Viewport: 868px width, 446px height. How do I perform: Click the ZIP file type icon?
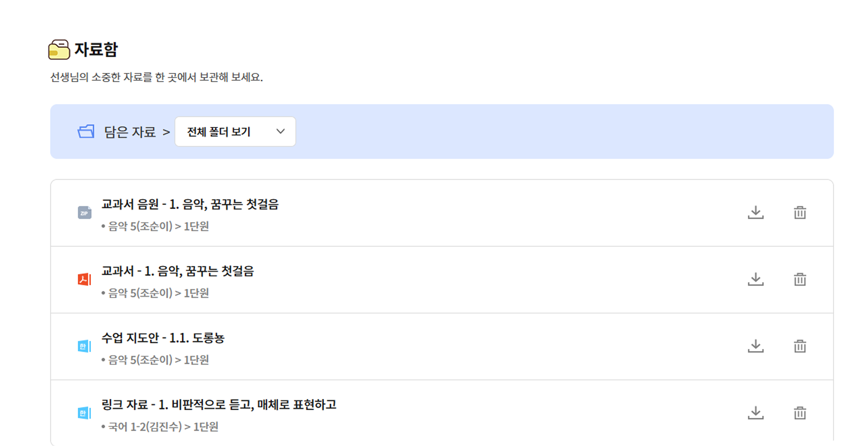click(85, 213)
